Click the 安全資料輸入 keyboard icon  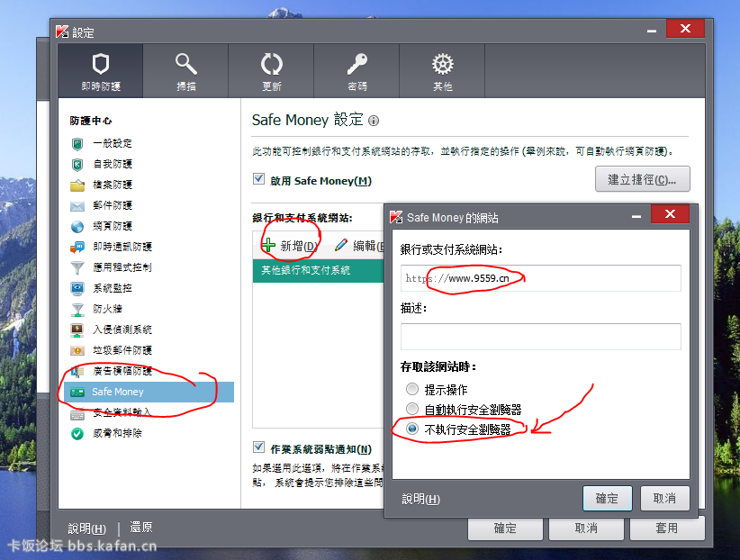77,414
